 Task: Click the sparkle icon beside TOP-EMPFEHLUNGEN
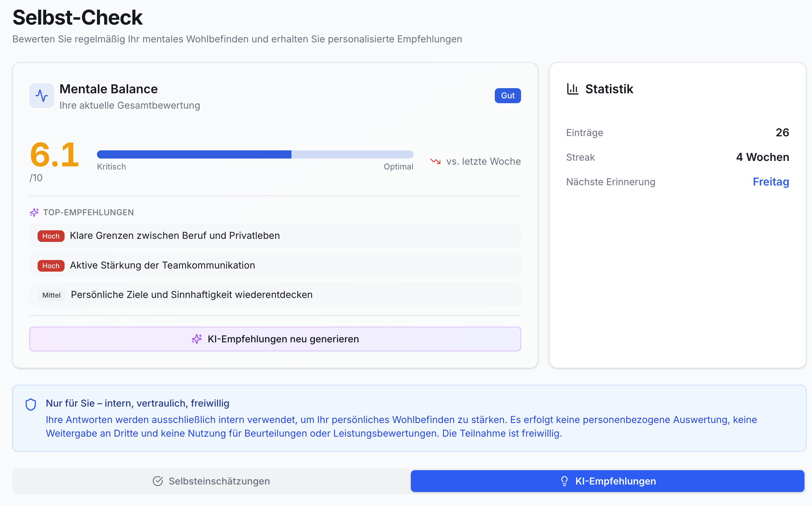[34, 213]
